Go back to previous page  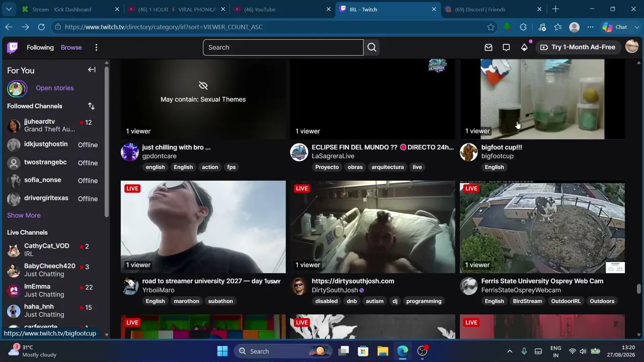point(9,27)
